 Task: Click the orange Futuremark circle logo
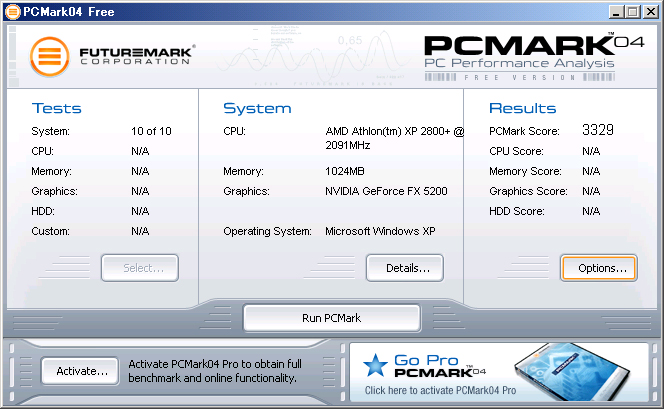point(48,56)
